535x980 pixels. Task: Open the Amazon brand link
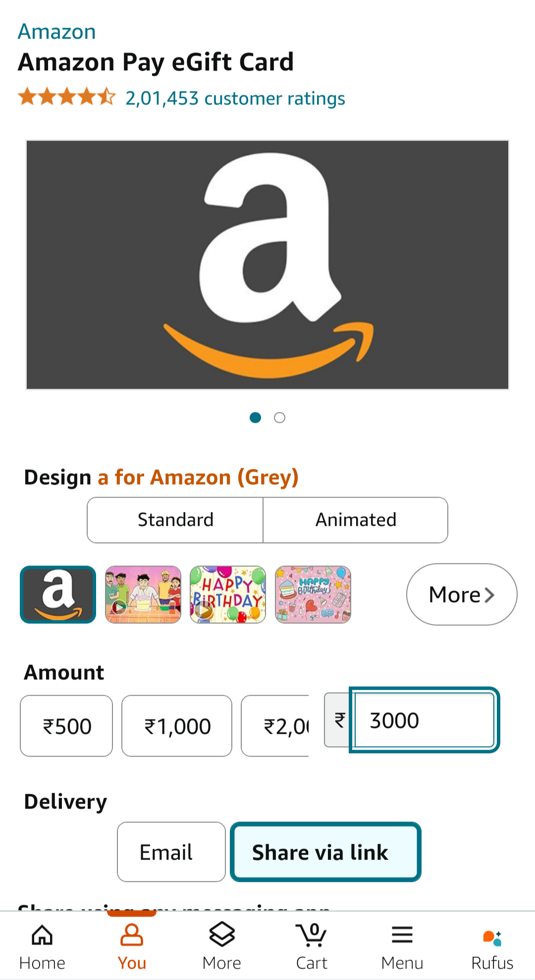pyautogui.click(x=57, y=32)
